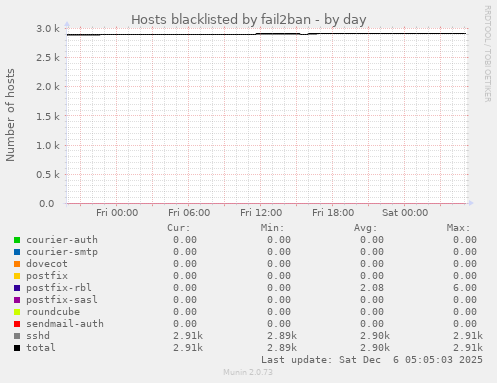Click the '2.0 k' y-axis label
The image size is (497, 383).
(x=48, y=87)
